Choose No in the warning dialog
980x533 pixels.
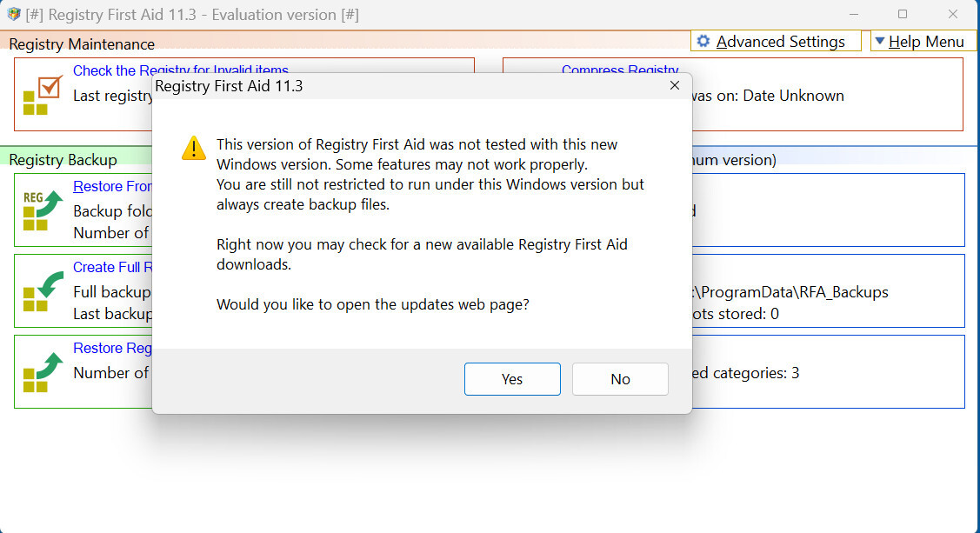(620, 379)
